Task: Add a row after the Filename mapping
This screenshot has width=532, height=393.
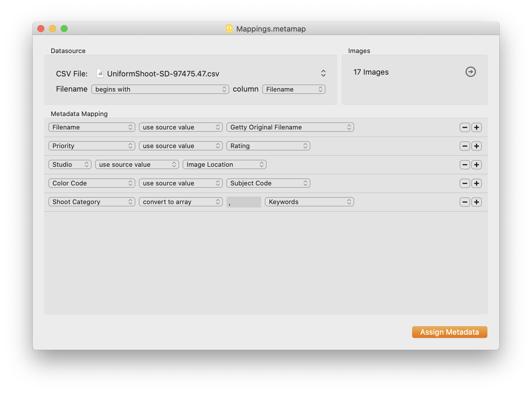Action: click(x=477, y=127)
